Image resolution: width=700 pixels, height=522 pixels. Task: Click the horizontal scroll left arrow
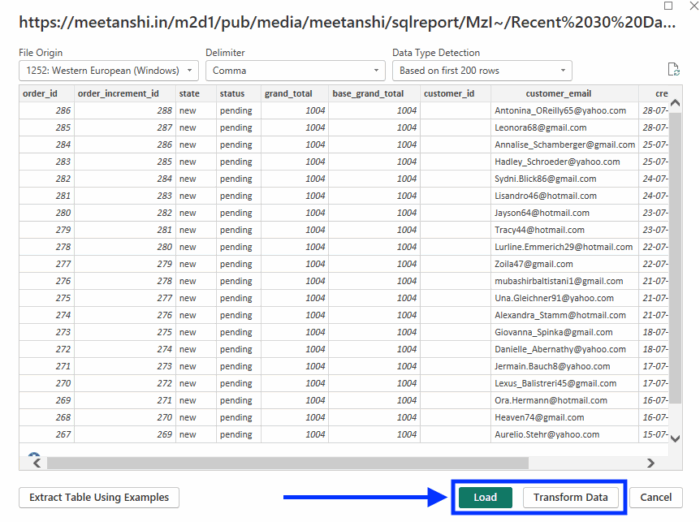pyautogui.click(x=37, y=463)
